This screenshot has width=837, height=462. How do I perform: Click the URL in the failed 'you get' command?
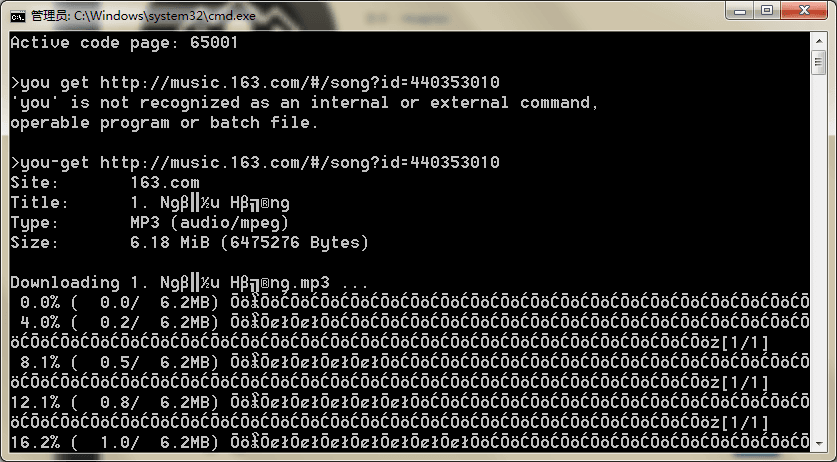click(x=299, y=83)
